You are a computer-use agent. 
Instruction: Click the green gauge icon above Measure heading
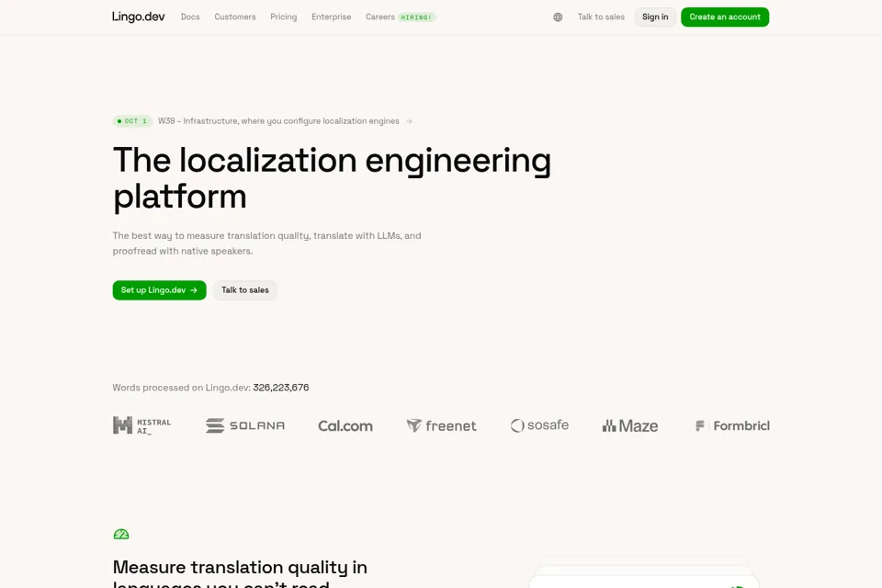point(121,534)
